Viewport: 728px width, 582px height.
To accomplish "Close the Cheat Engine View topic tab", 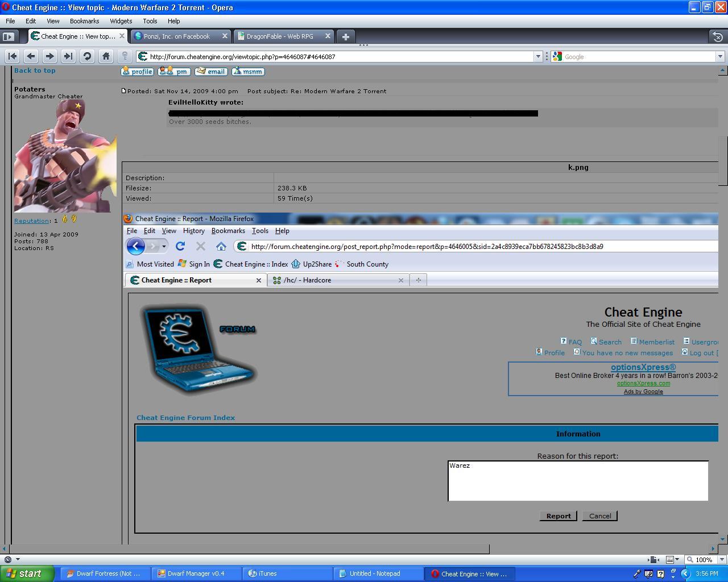I will 121,36.
